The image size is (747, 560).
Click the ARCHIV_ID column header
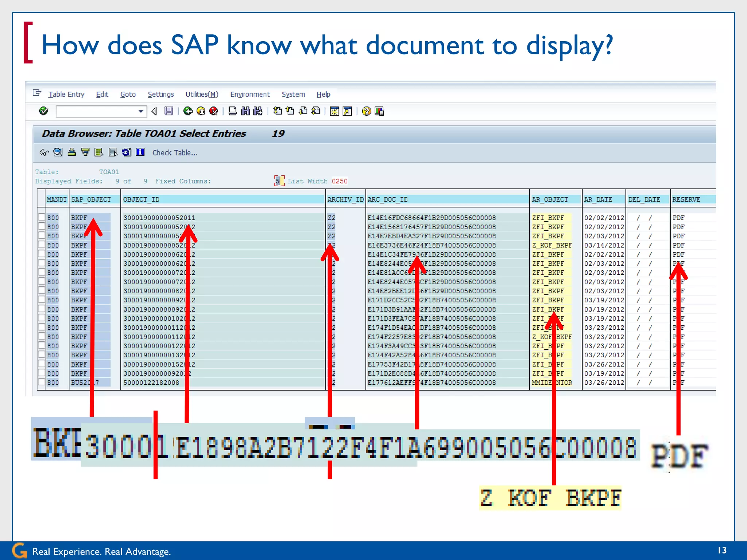[x=345, y=199]
